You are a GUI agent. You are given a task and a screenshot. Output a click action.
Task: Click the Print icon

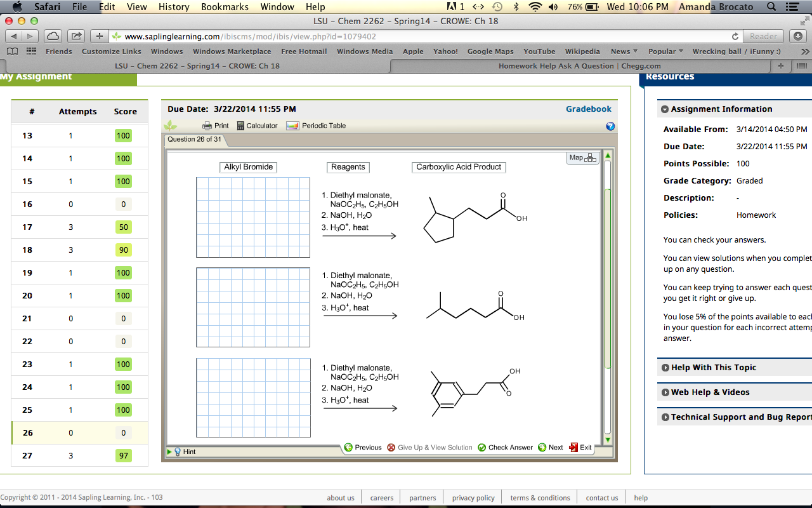point(215,126)
